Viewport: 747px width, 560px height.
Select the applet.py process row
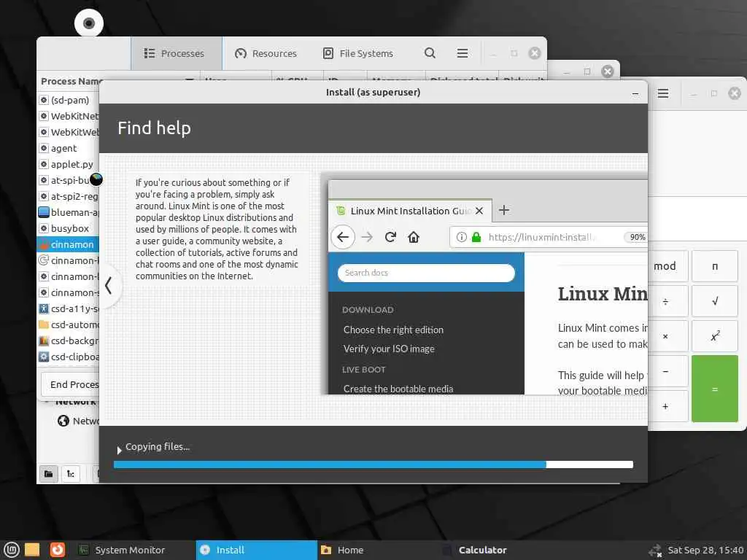(x=68, y=164)
